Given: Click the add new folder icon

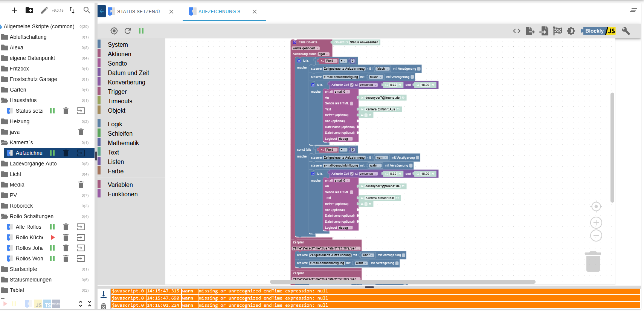Looking at the screenshot, I should (x=29, y=10).
